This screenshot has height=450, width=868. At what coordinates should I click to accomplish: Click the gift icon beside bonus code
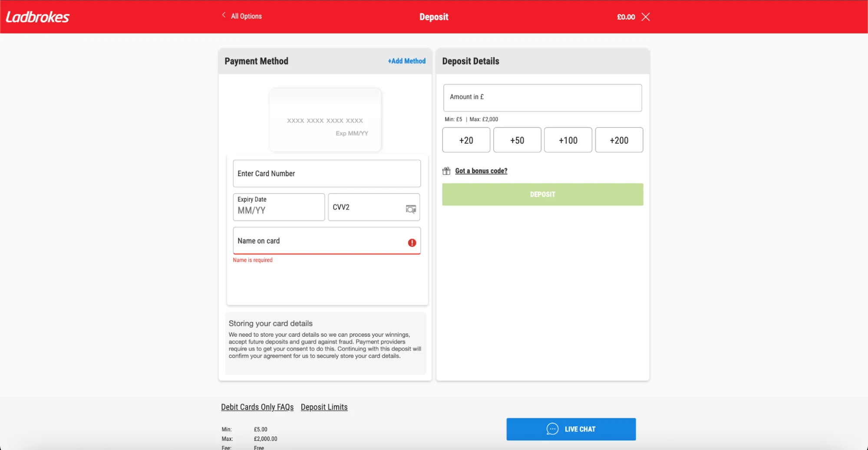[446, 171]
